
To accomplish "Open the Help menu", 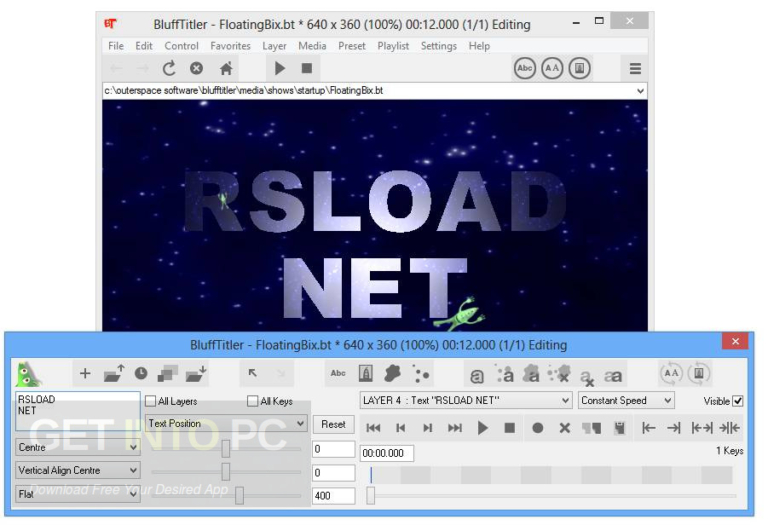I will 479,46.
